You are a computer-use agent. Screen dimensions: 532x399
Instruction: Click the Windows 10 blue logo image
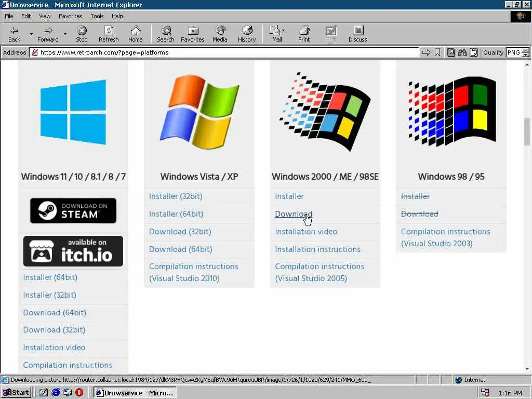(x=73, y=112)
